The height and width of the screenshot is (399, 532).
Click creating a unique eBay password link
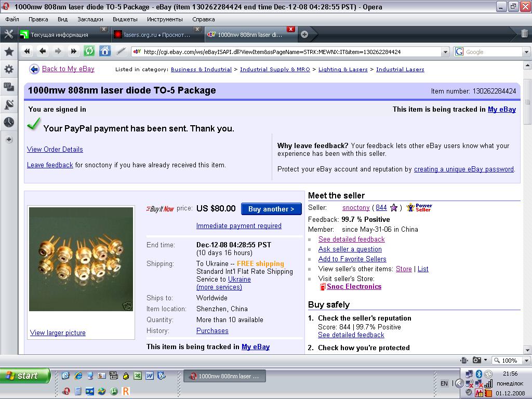tap(464, 169)
